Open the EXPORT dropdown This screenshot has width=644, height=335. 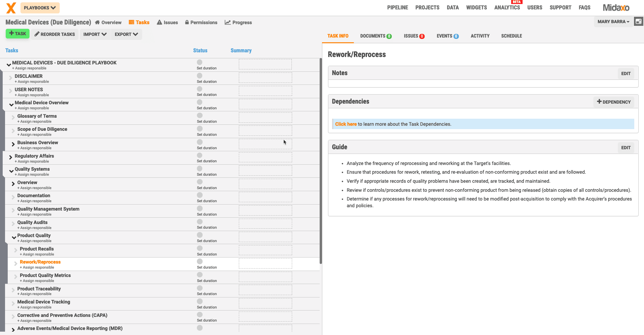[x=126, y=34]
